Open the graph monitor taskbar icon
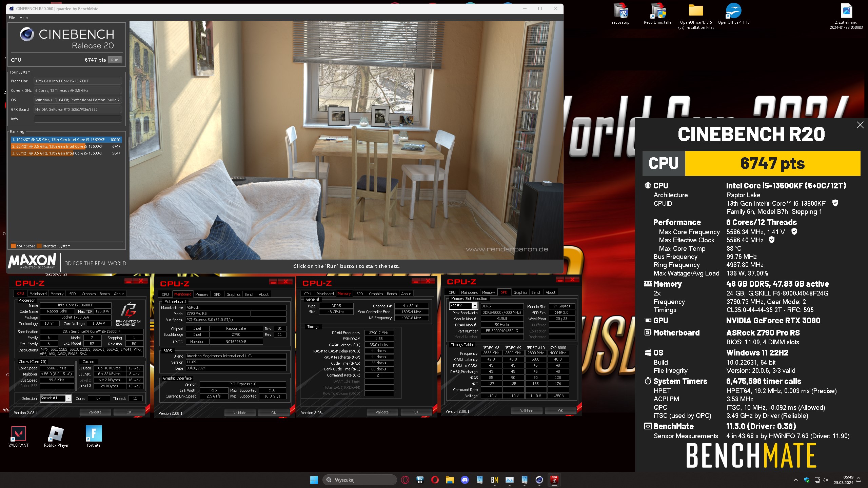This screenshot has height=488, width=868. [x=509, y=480]
